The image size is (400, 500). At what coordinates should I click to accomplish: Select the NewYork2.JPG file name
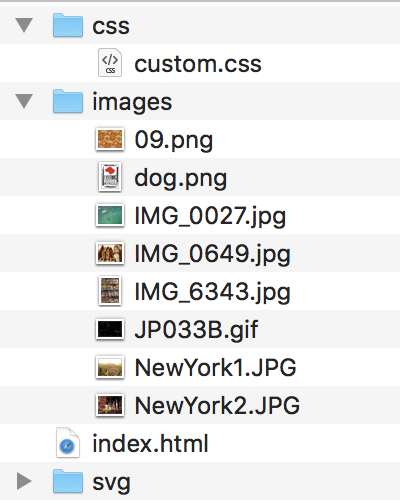(x=217, y=405)
